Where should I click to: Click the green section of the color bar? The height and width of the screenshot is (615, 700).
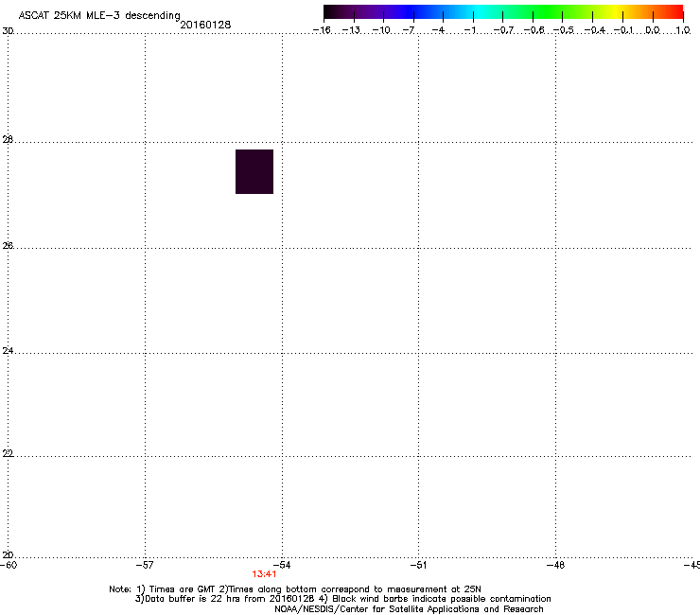[549, 12]
